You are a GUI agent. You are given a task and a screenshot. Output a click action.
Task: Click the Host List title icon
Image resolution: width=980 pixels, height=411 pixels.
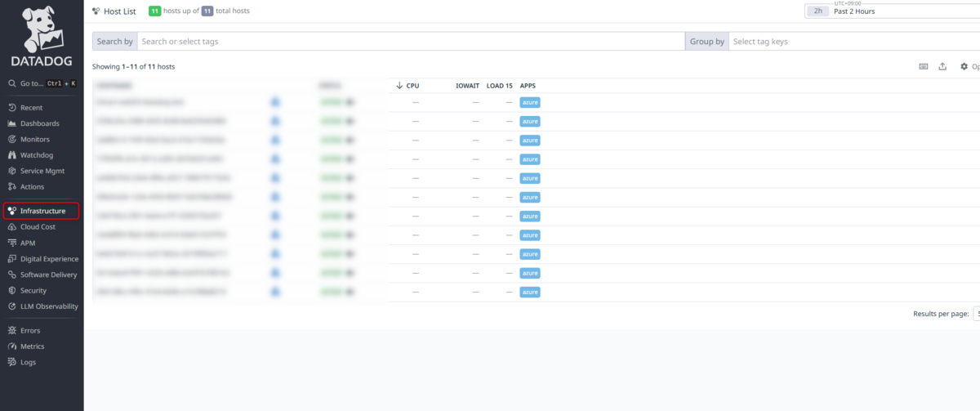coord(96,11)
